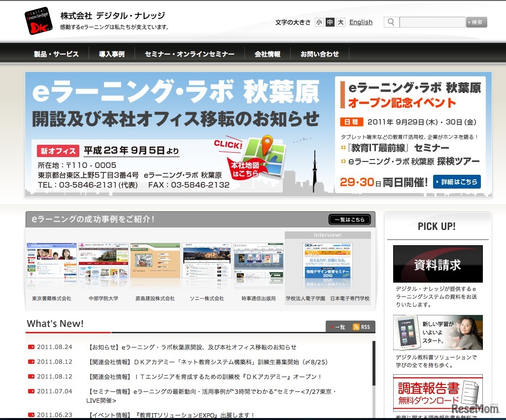Click date 2011.06.23

point(55,415)
